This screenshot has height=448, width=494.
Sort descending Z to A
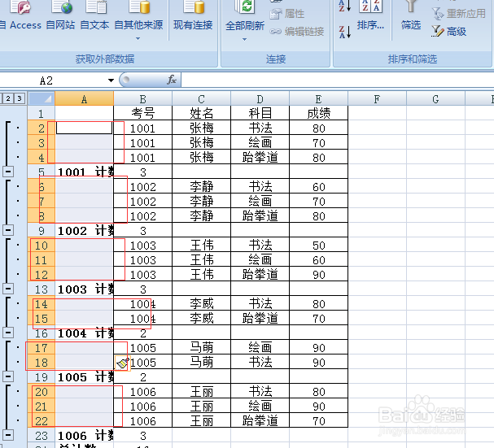pos(345,32)
